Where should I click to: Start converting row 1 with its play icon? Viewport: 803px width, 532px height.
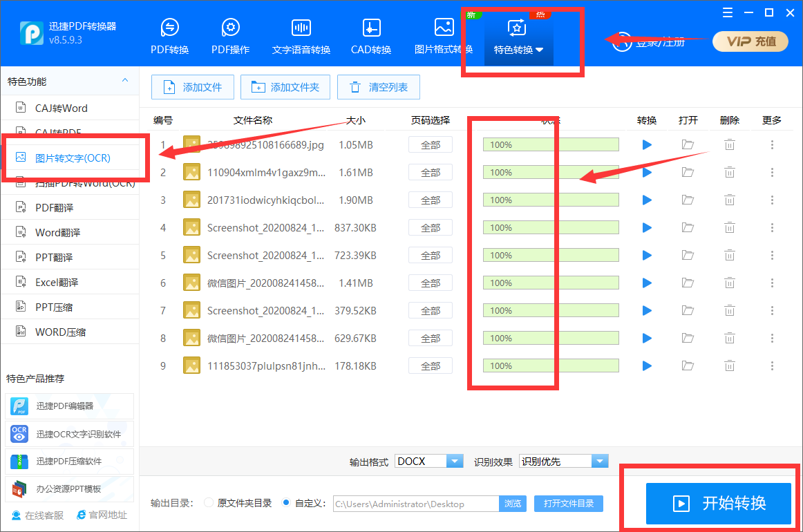coord(647,144)
